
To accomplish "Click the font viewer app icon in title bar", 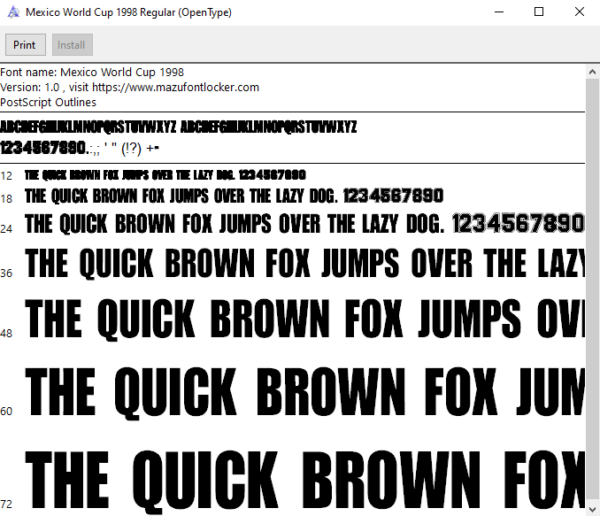I will tap(14, 12).
